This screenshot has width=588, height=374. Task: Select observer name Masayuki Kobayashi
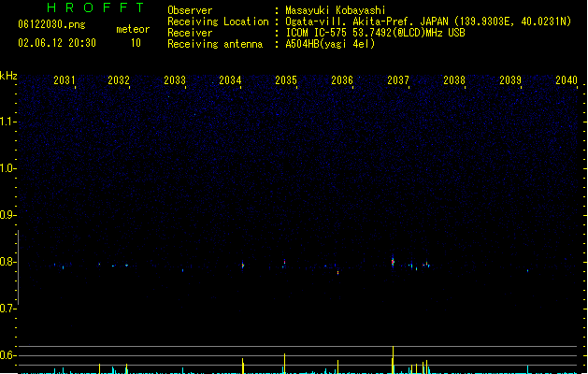(x=336, y=10)
